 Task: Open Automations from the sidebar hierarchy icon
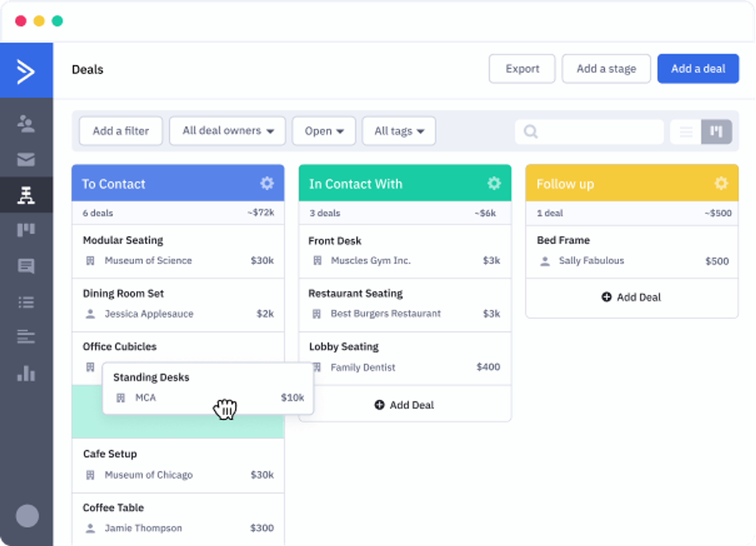click(x=26, y=195)
